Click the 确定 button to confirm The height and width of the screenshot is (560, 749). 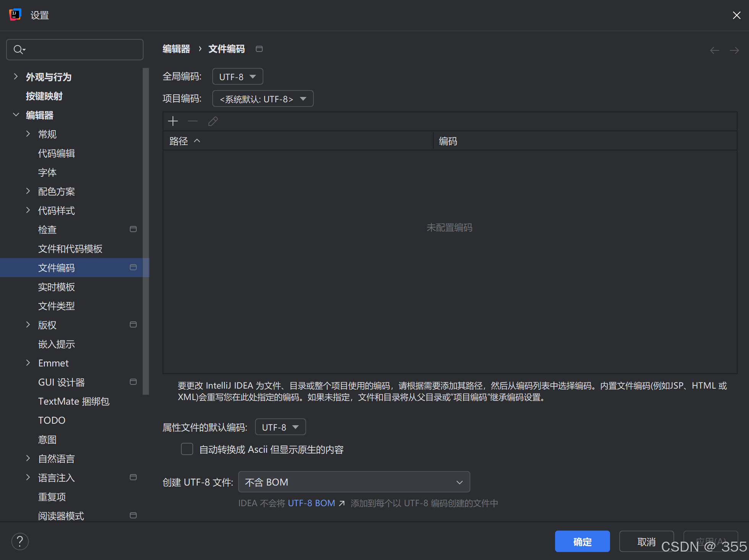tap(582, 541)
